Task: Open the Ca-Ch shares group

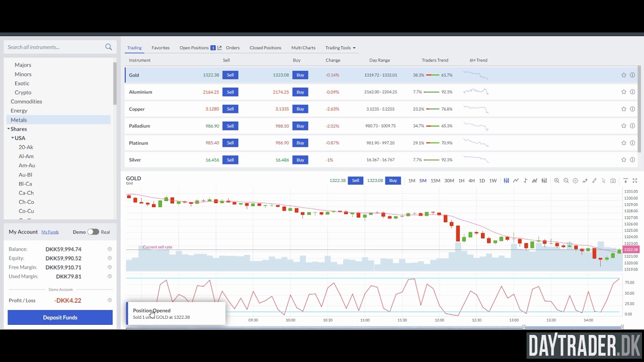Action: tap(26, 193)
